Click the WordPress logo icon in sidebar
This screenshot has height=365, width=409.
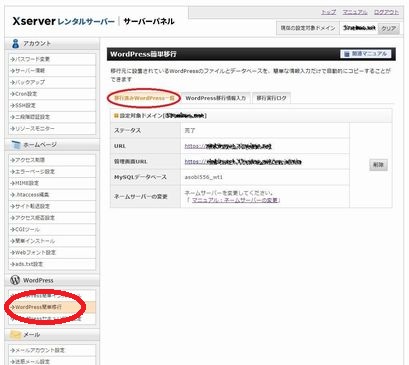pos(15,280)
